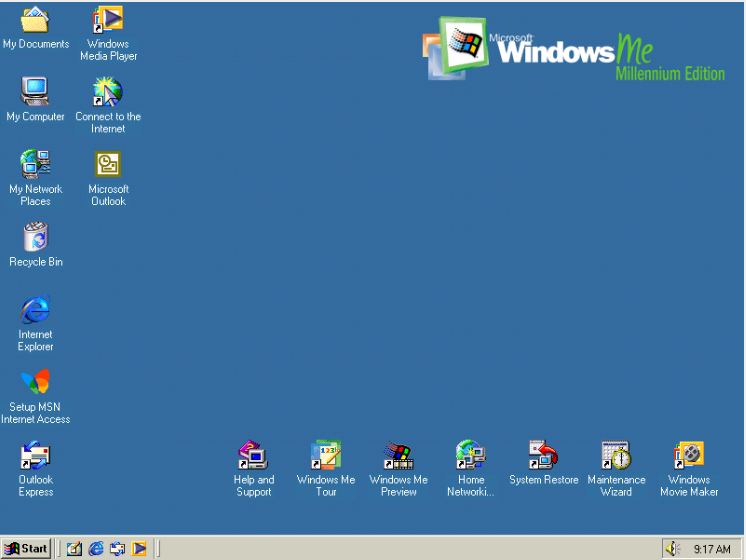Open the Microsoft Outlook desktop icon

coord(108,164)
